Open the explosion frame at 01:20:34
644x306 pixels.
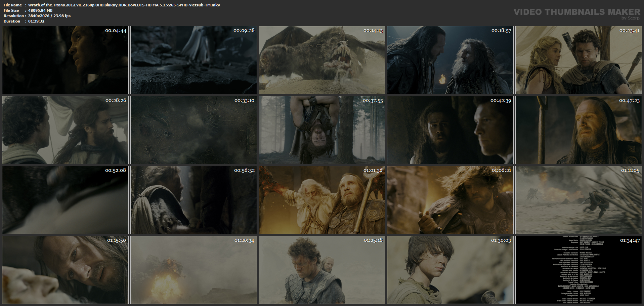pyautogui.click(x=194, y=270)
